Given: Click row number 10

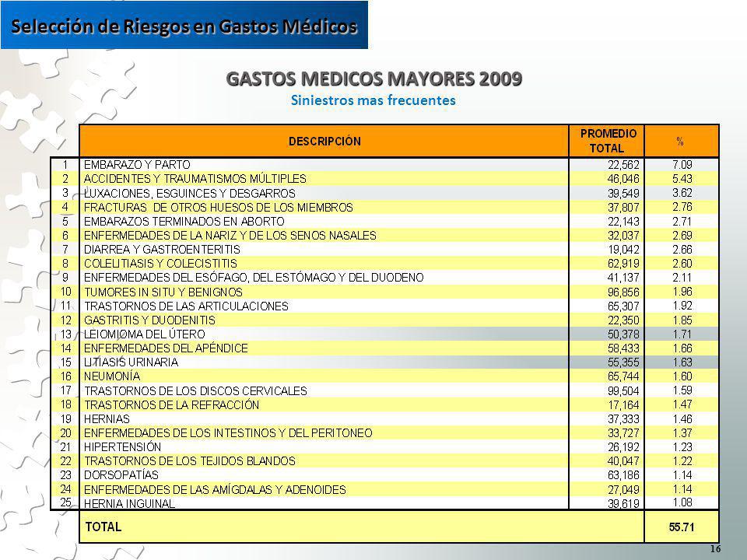Looking at the screenshot, I should click(x=65, y=292).
